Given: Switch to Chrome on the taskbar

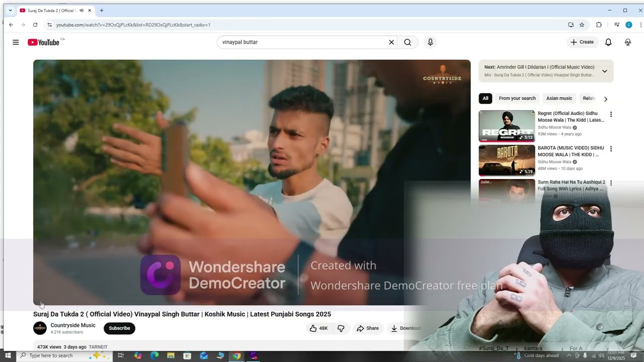Looking at the screenshot, I should coord(236,355).
